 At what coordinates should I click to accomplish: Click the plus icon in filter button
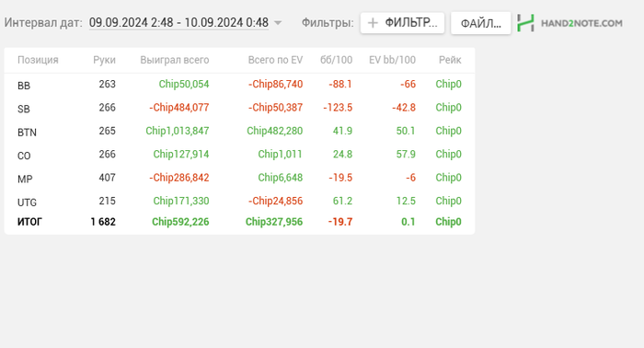click(x=373, y=23)
